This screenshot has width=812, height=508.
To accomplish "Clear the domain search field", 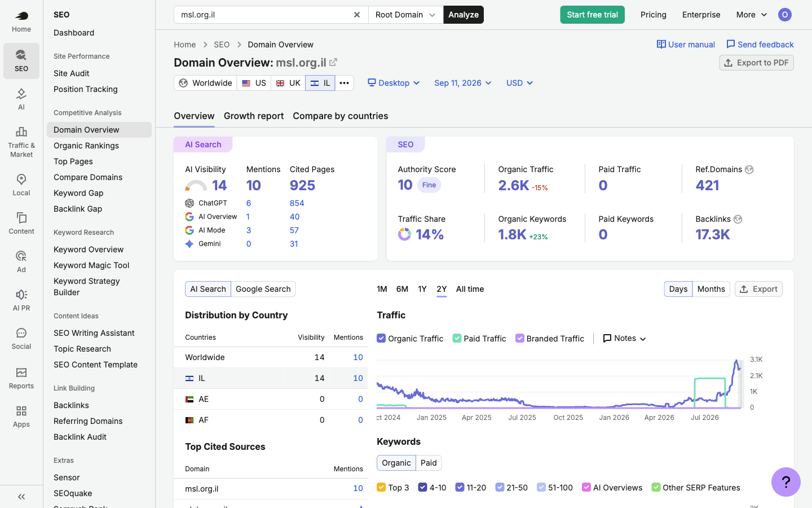I will pos(357,15).
